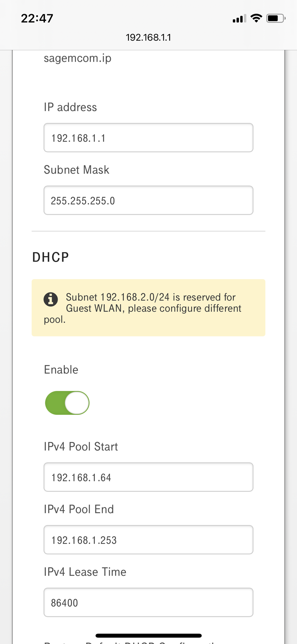Click the DHCP section heading

click(x=51, y=257)
